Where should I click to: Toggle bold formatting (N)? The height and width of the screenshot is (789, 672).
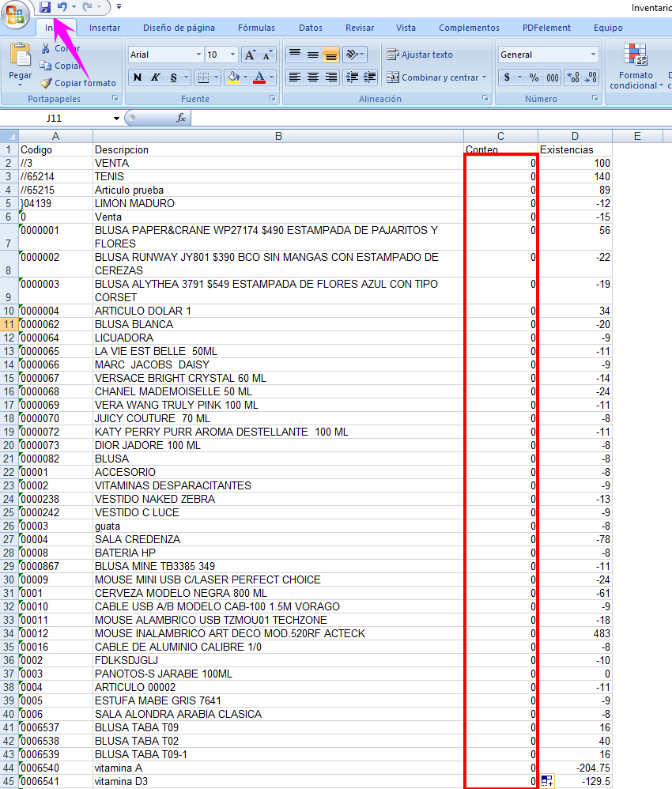click(138, 77)
